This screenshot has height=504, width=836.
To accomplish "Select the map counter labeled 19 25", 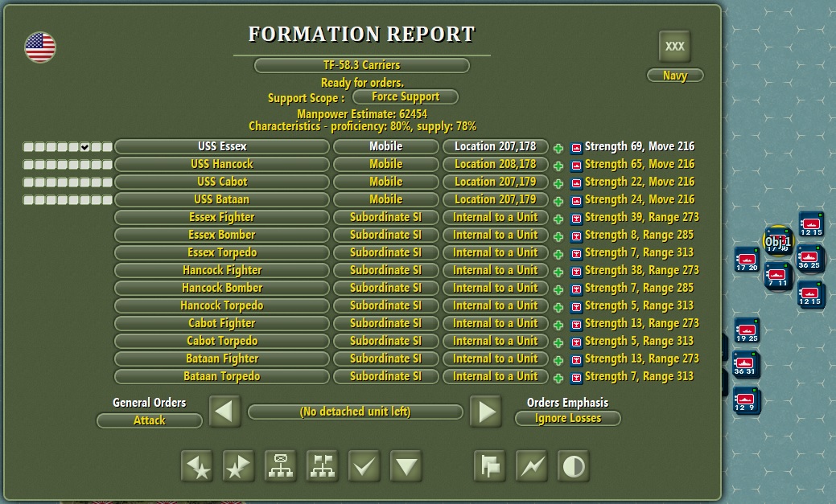I will (x=747, y=331).
